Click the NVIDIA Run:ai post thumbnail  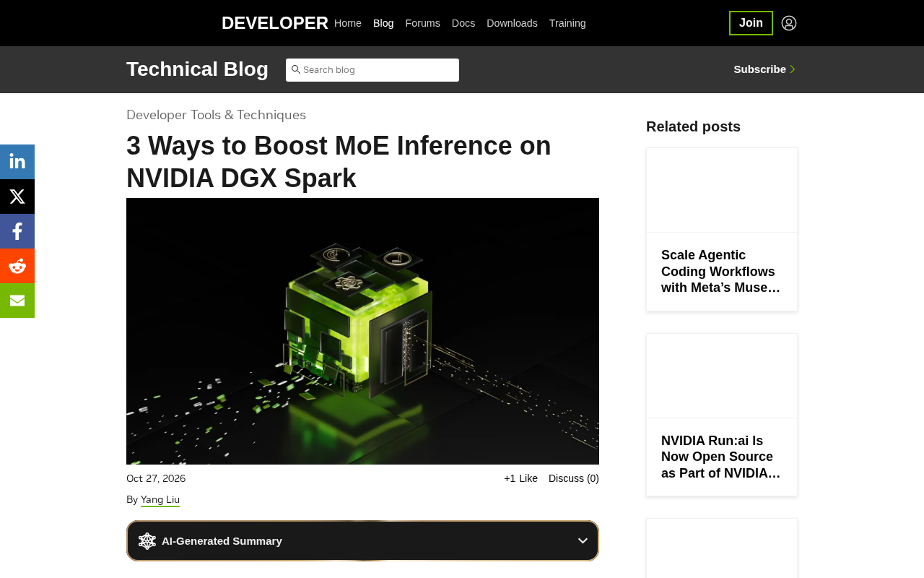point(722,376)
